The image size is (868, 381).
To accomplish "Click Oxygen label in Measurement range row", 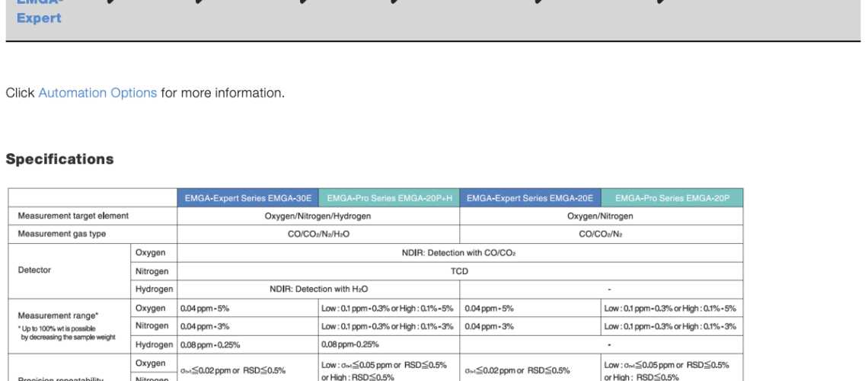I will [x=150, y=308].
